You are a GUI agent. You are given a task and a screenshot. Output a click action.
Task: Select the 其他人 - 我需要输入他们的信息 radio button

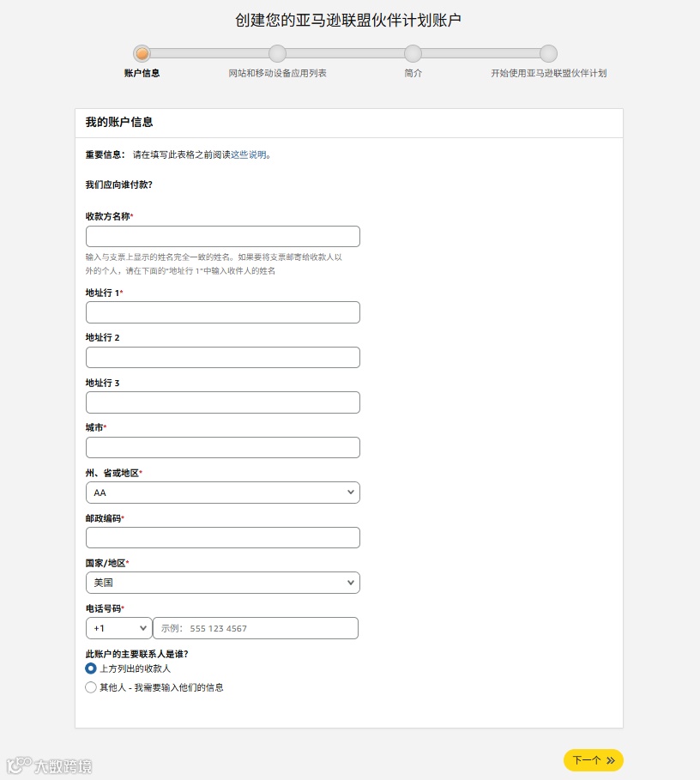[90, 687]
